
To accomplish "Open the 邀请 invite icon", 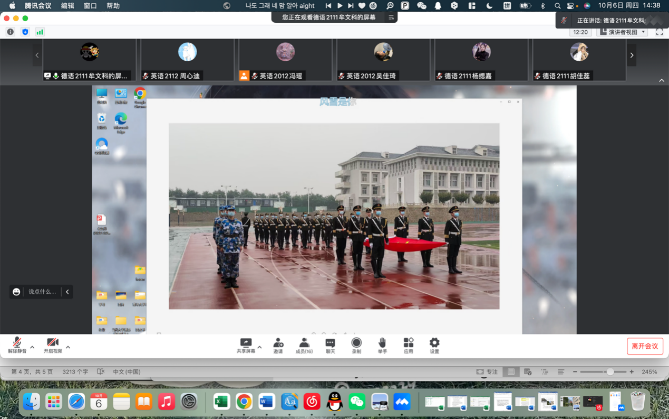I will pos(278,342).
